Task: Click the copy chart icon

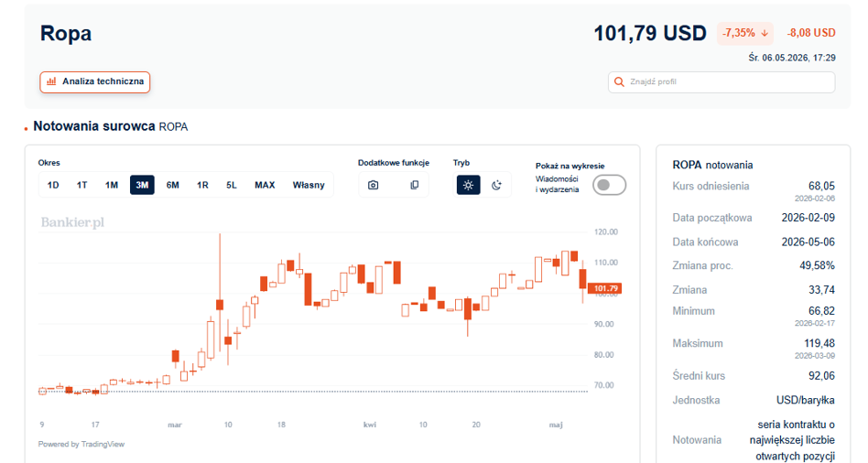Action: 414,185
